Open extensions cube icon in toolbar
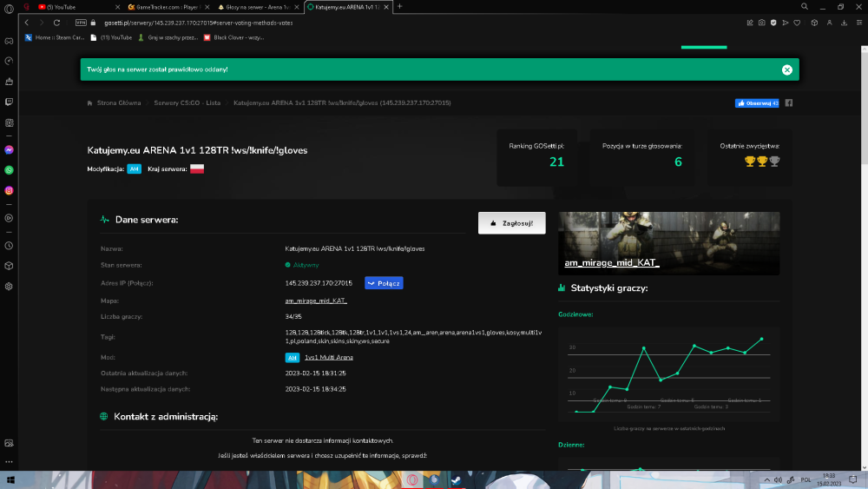This screenshot has height=489, width=868. 814,23
